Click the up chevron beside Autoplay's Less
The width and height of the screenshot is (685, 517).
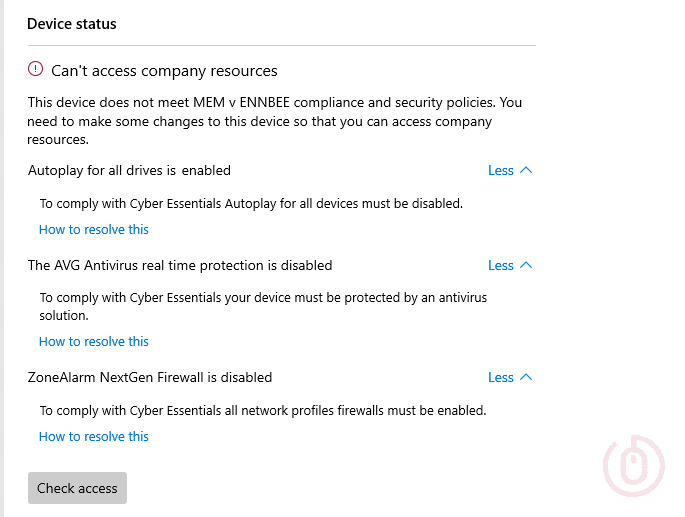click(x=527, y=170)
